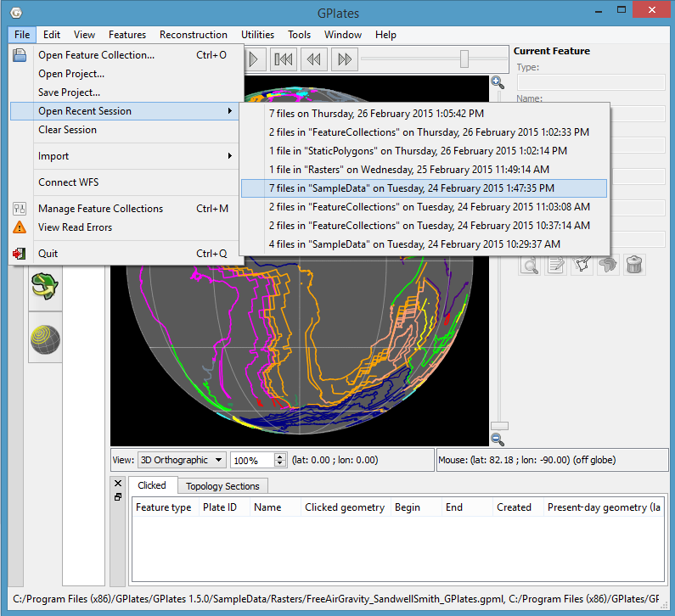
Task: Open the Features menu
Action: [x=127, y=35]
